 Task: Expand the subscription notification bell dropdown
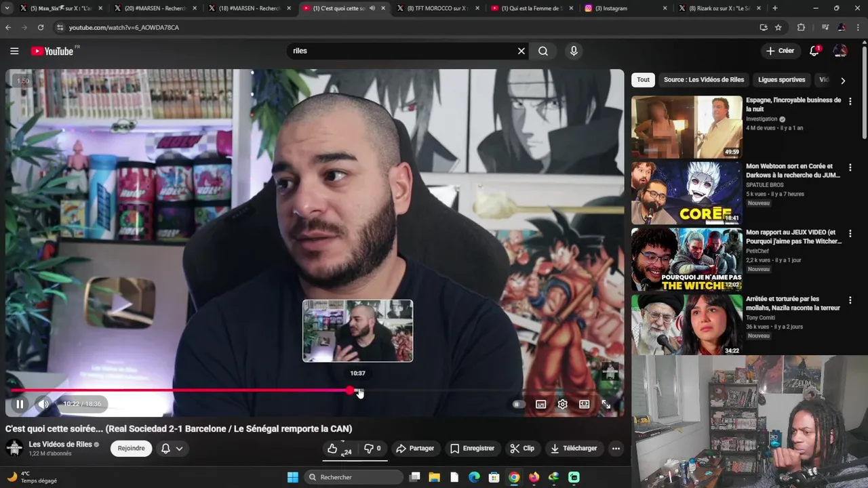click(x=172, y=448)
